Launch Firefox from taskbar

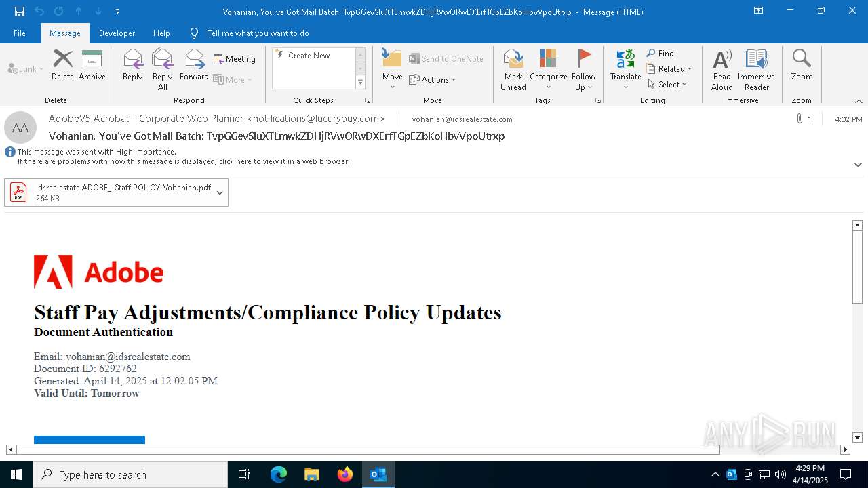click(344, 474)
